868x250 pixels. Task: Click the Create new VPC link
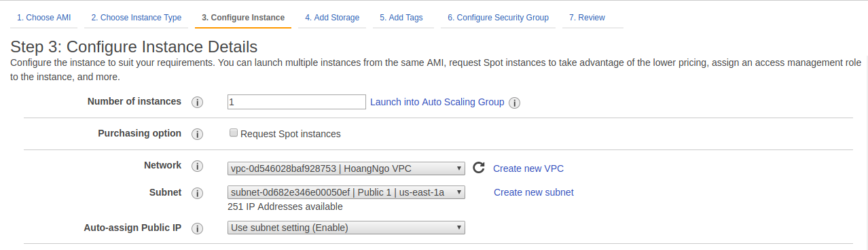(x=528, y=168)
